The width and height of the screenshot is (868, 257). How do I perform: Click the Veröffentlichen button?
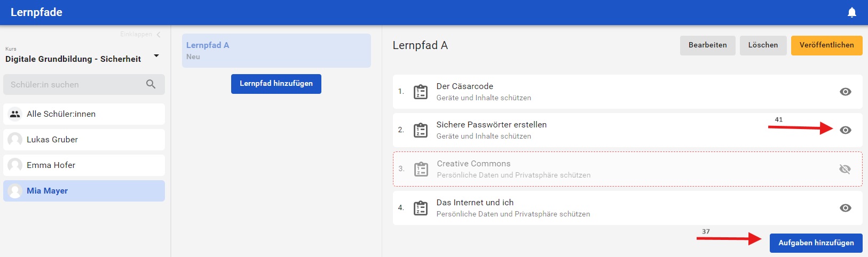(827, 45)
